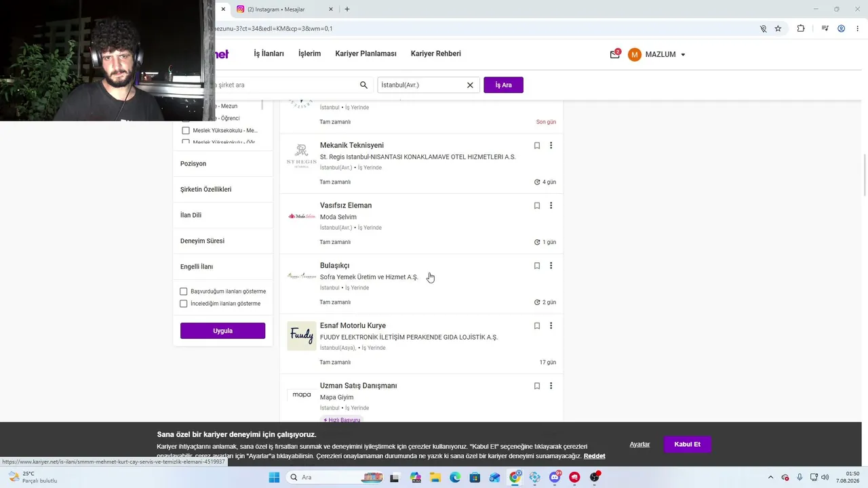Screen dimensions: 868x488
Task: Open Microsoft Store from the taskbar
Action: click(x=475, y=477)
